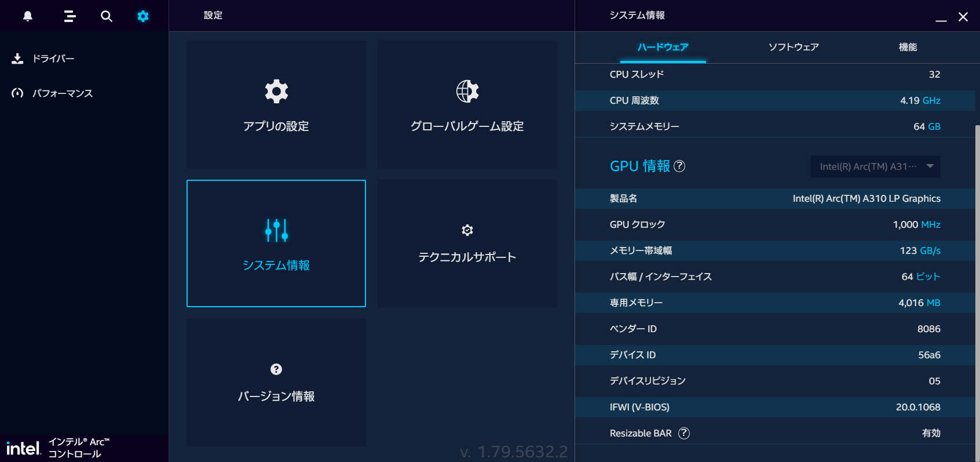
Task: Open the notifications bell icon
Action: 27,16
